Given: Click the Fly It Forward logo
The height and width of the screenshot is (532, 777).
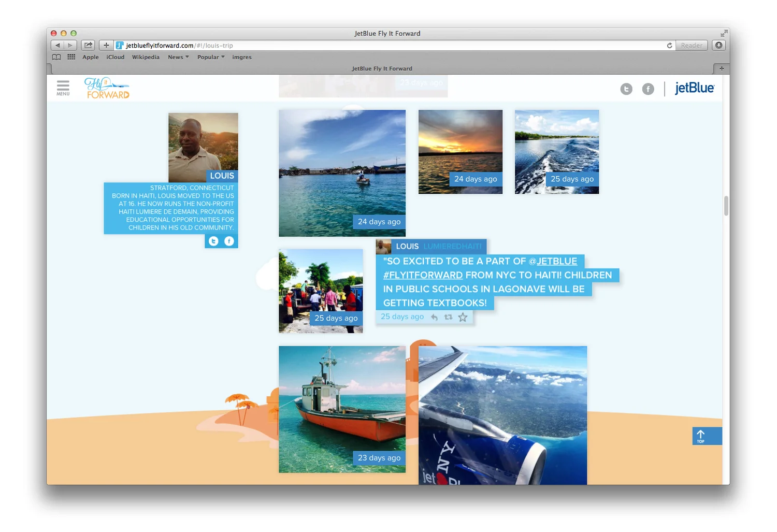Looking at the screenshot, I should 107,88.
